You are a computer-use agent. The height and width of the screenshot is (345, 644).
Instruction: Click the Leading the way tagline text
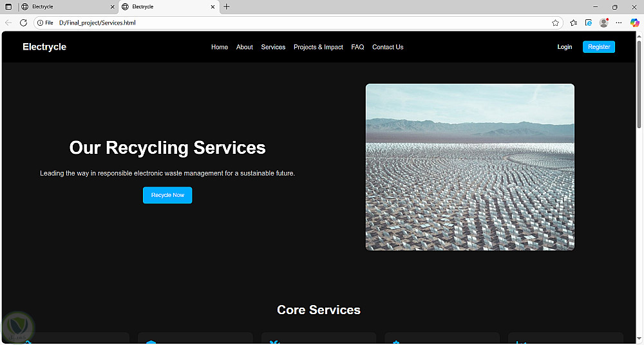pyautogui.click(x=167, y=173)
